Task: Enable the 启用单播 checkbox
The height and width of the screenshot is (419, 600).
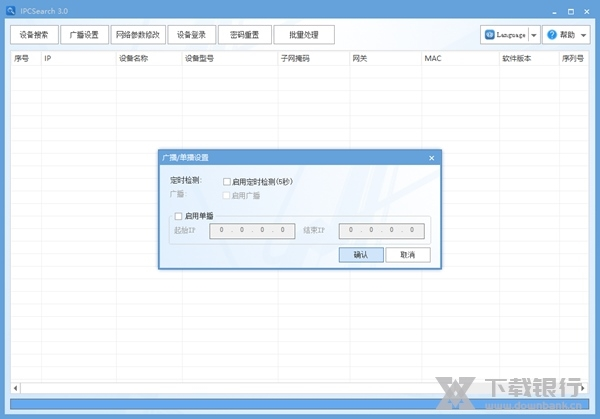Action: 178,216
